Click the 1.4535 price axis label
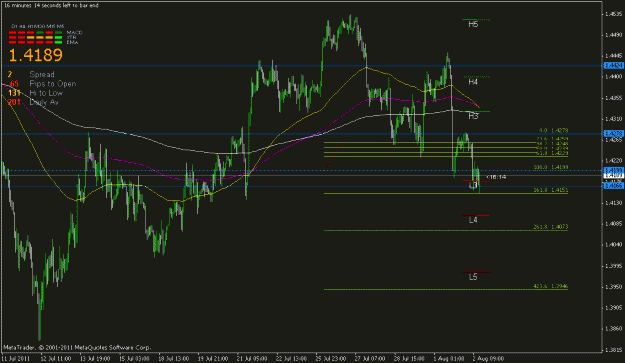Screen dimensions: 625x363 coord(613,14)
